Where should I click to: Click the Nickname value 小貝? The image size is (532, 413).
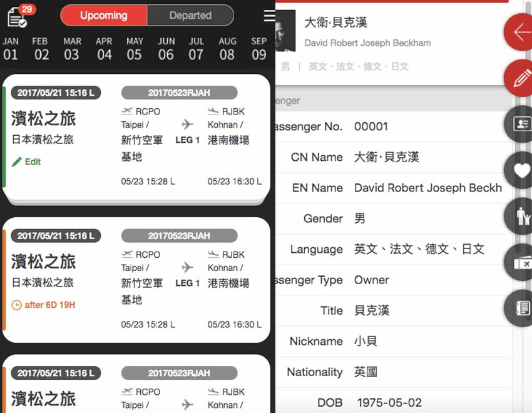(366, 341)
